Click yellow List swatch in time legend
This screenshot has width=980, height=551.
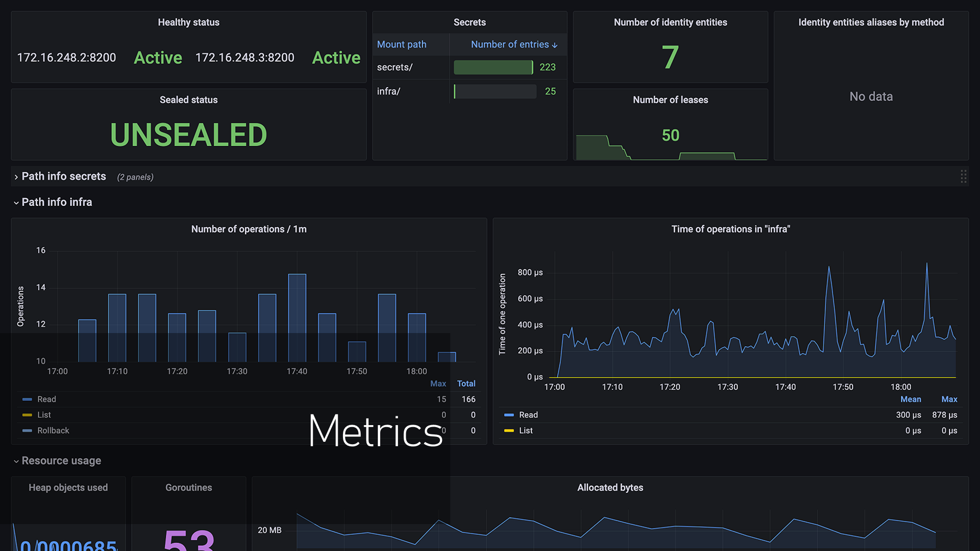point(509,431)
